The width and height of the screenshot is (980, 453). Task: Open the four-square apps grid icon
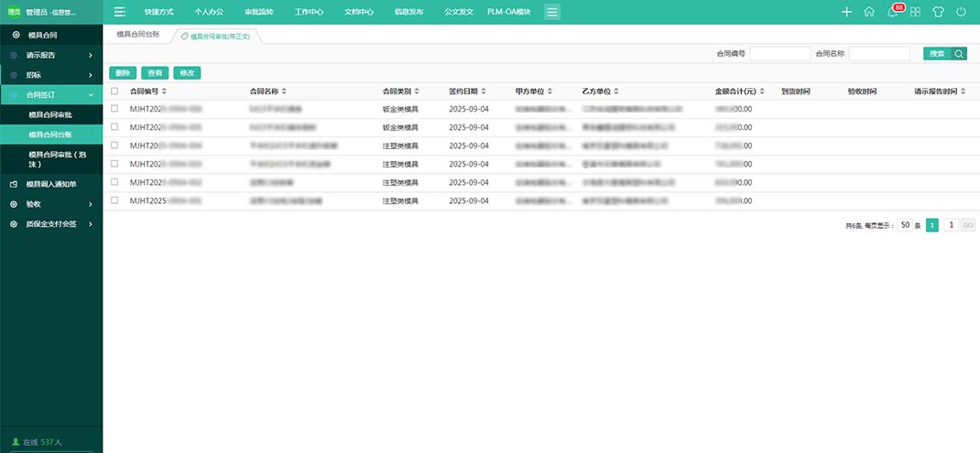915,12
